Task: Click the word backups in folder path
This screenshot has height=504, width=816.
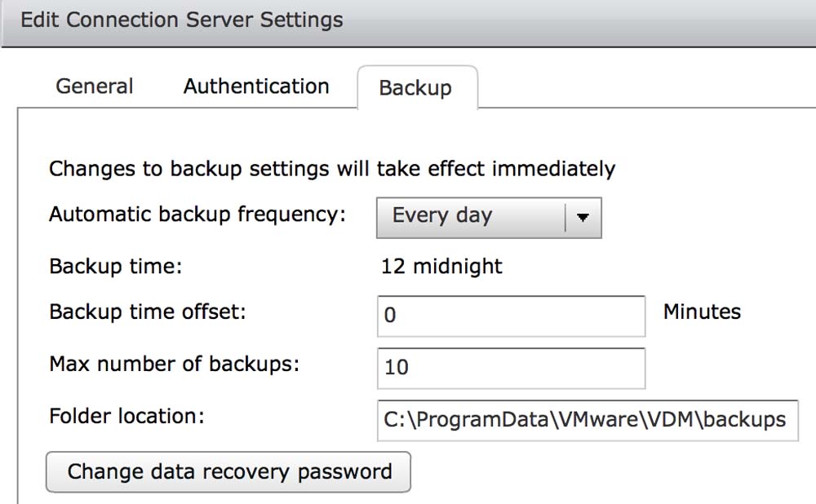Action: click(745, 420)
